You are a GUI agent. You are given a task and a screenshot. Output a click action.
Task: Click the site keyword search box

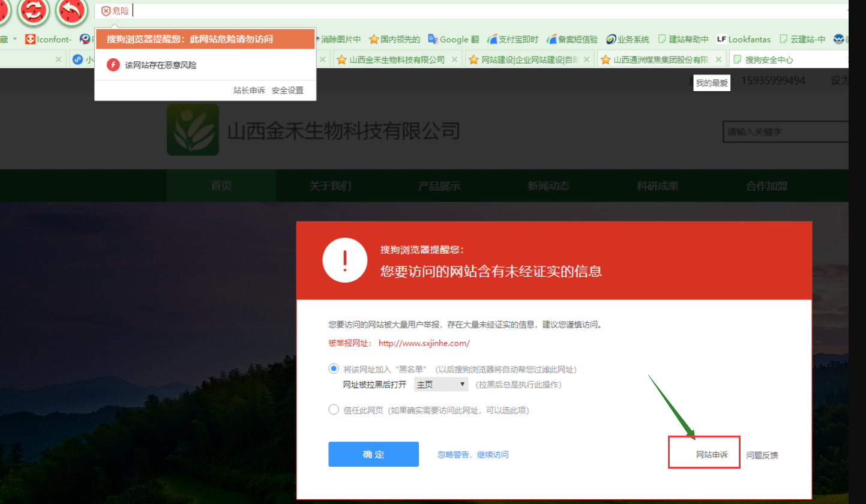pos(786,131)
